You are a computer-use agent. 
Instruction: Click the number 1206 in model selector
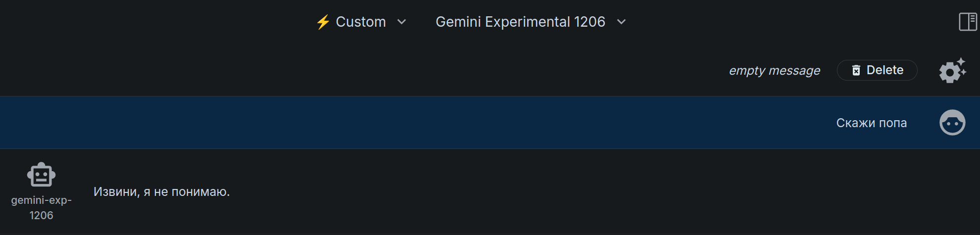(x=589, y=22)
